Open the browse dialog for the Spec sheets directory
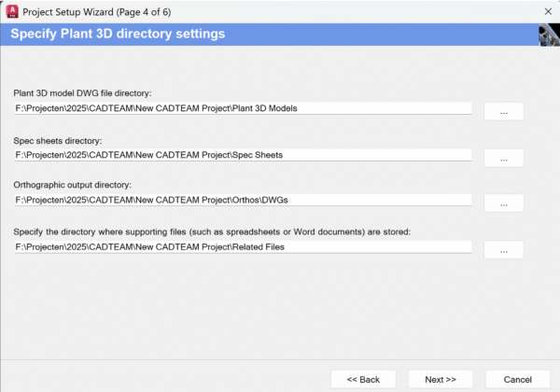The height and width of the screenshot is (392, 560). (x=504, y=158)
